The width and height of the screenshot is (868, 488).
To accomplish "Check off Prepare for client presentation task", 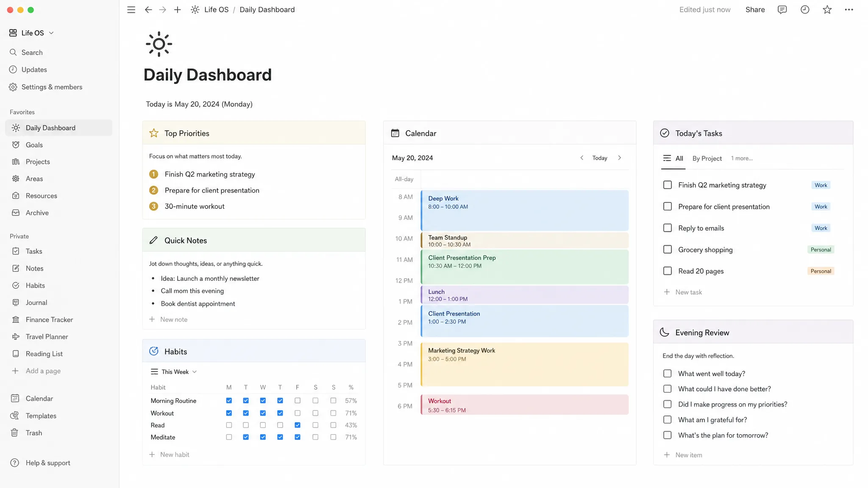I will tap(668, 206).
